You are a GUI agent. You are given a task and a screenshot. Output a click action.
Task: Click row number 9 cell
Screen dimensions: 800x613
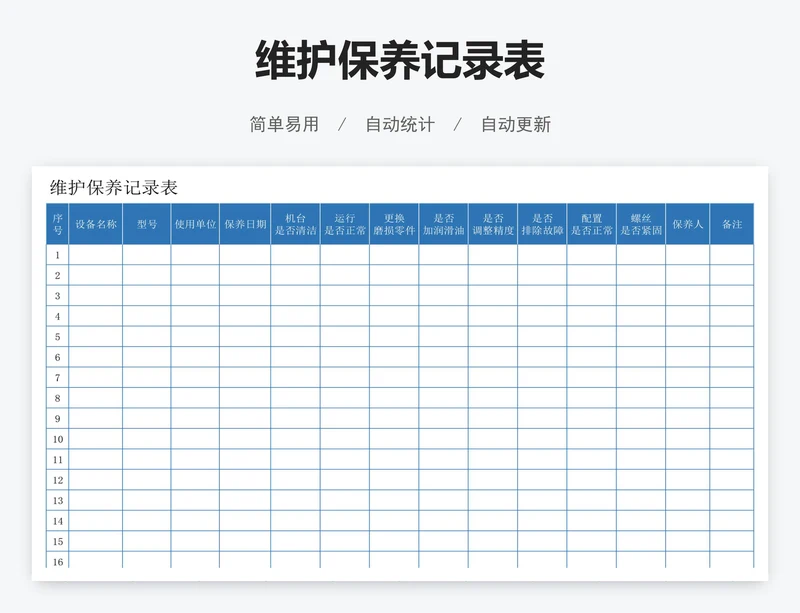click(58, 418)
